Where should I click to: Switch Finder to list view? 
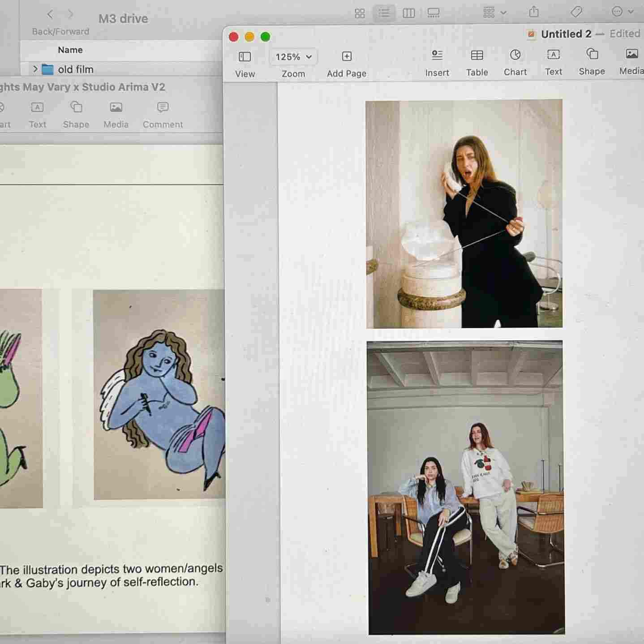384,13
